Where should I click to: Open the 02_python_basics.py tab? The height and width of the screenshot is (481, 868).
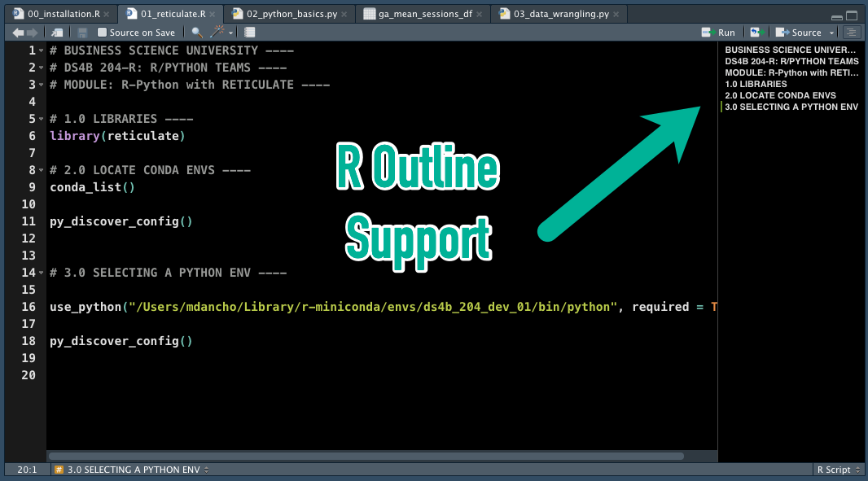tap(290, 14)
